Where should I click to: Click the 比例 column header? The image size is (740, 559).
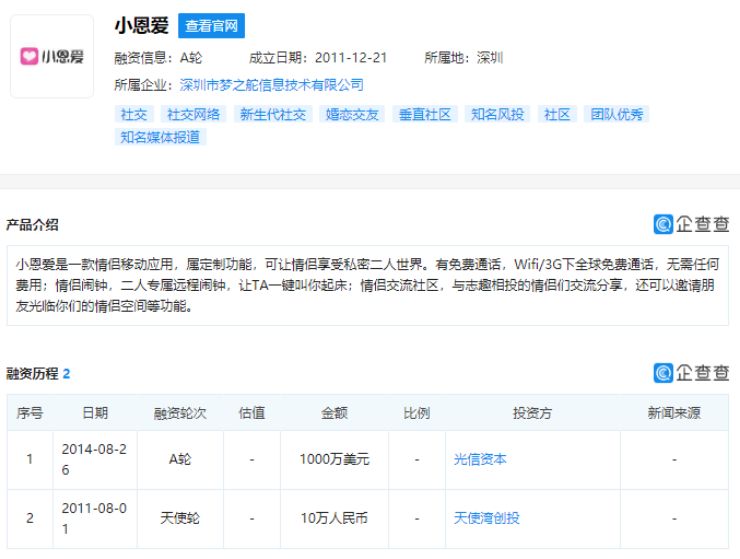[417, 413]
